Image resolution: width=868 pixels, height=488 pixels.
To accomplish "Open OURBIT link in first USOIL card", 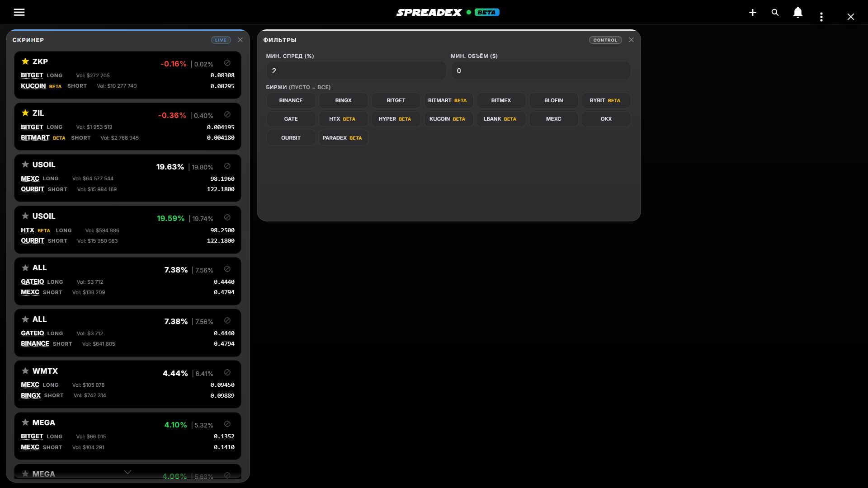I will click(33, 189).
